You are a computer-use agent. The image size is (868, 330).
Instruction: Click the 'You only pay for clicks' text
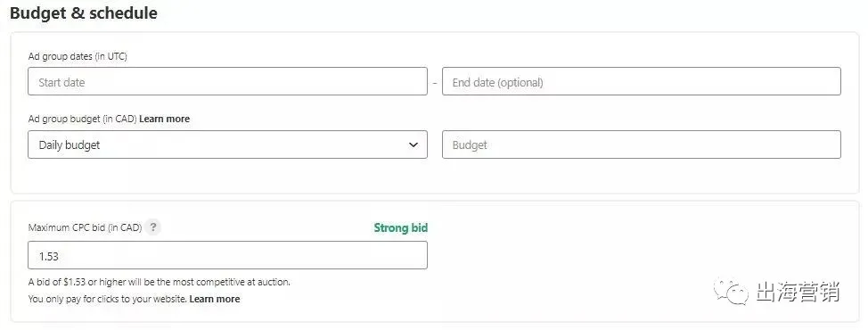click(x=108, y=299)
